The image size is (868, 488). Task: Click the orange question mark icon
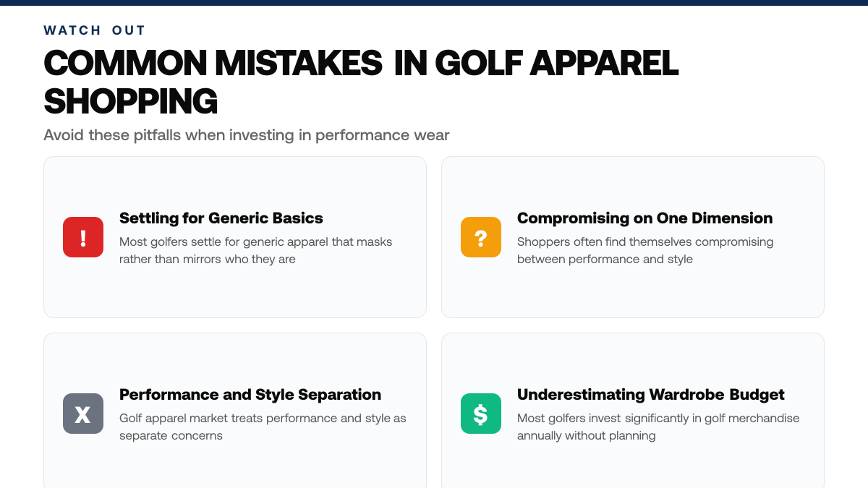coord(481,237)
